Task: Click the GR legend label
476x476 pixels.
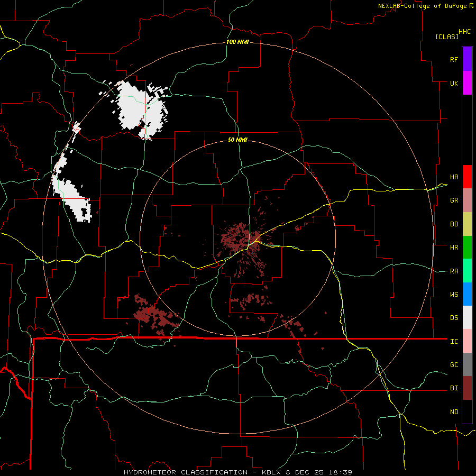Action: [454, 200]
